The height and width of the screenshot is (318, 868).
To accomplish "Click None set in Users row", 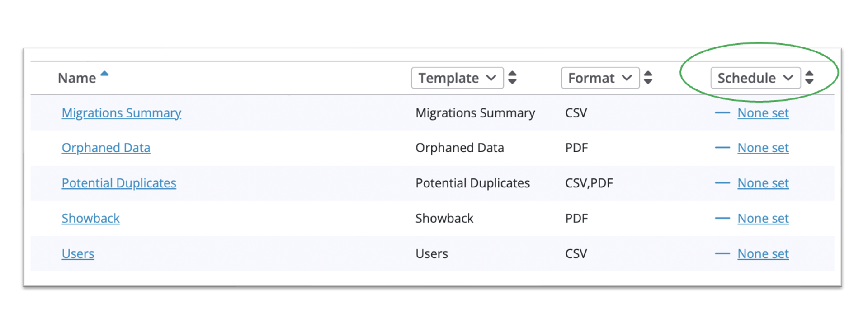I will point(763,253).
